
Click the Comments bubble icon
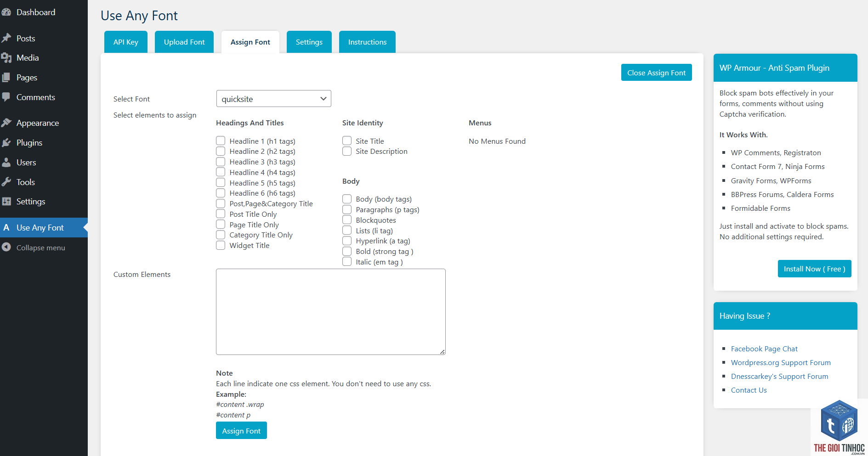tap(6, 97)
